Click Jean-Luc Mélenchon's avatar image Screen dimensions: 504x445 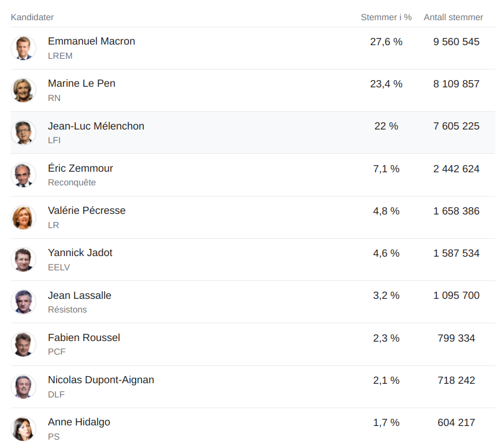click(24, 132)
